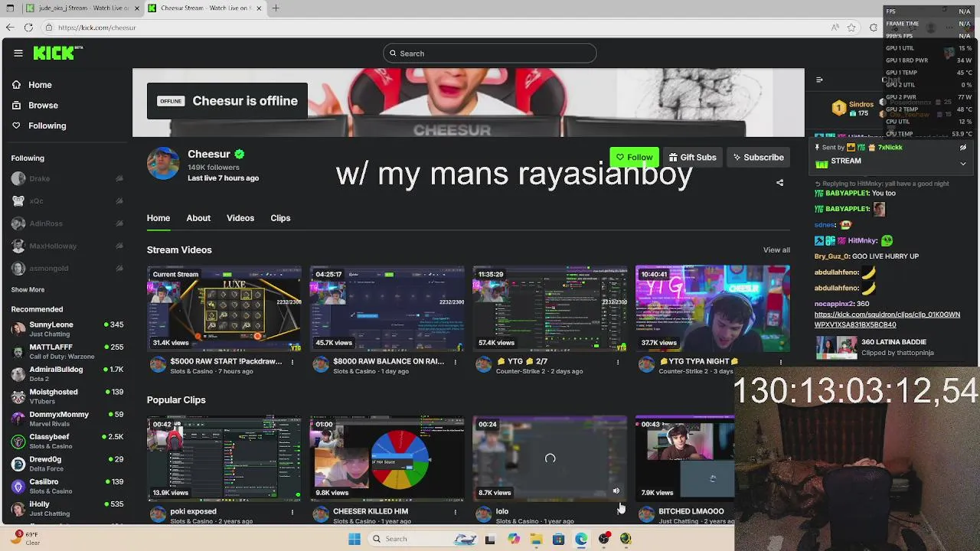Open Cheesur's profile avatar

tap(163, 164)
